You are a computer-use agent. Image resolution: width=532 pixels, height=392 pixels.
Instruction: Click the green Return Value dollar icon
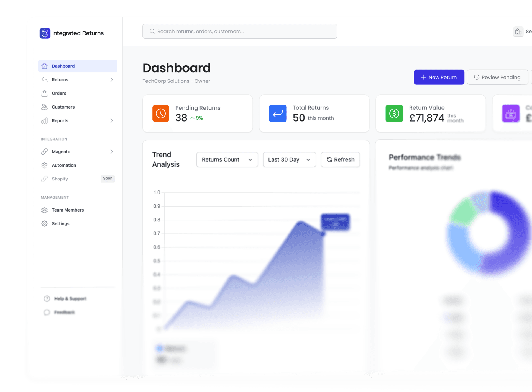click(394, 114)
